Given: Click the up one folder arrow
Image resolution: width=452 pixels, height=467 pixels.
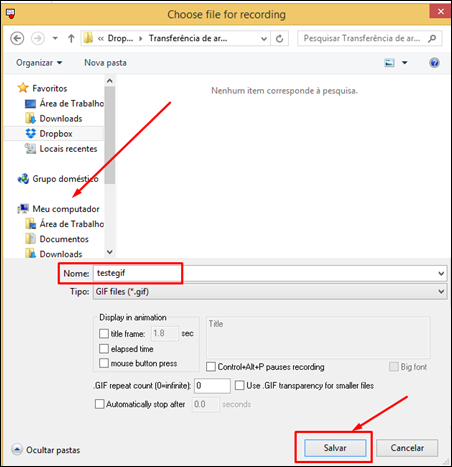Looking at the screenshot, I should point(71,39).
